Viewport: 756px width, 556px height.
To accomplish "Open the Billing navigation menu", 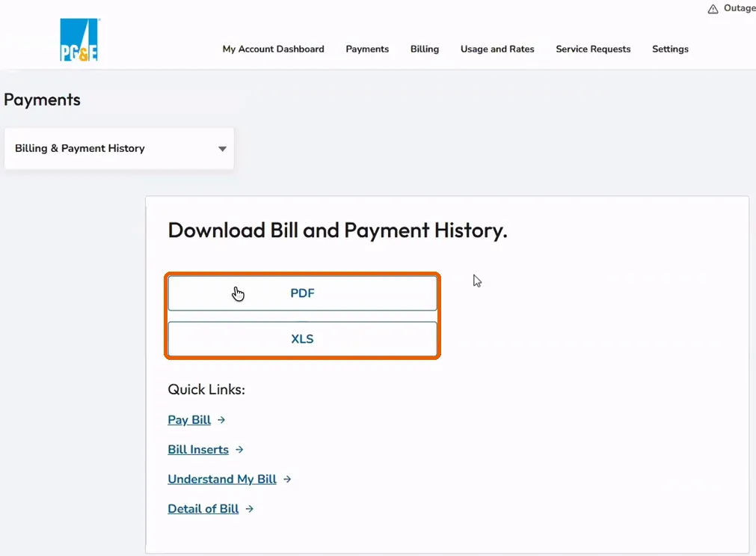I will 424,49.
